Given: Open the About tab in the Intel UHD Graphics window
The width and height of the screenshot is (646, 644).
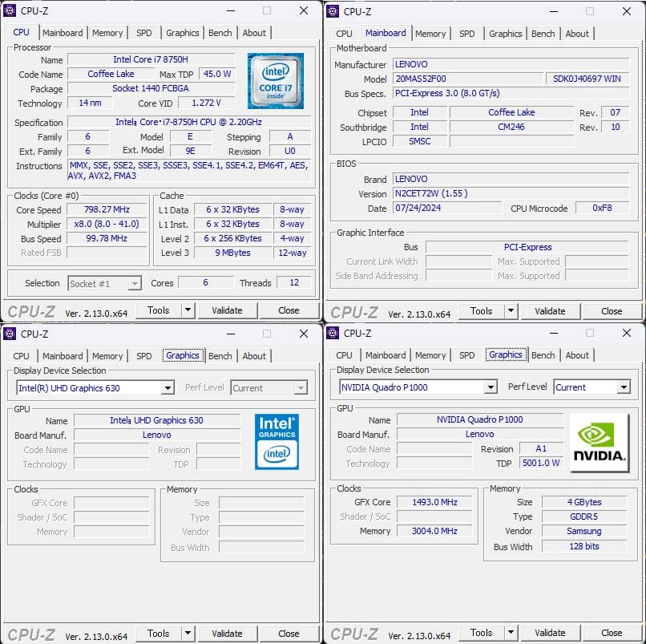Looking at the screenshot, I should (254, 356).
